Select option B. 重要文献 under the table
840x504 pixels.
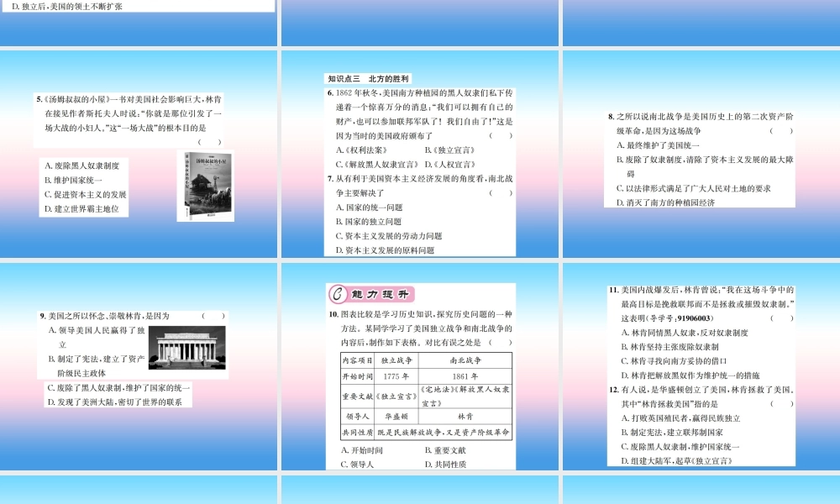click(446, 451)
